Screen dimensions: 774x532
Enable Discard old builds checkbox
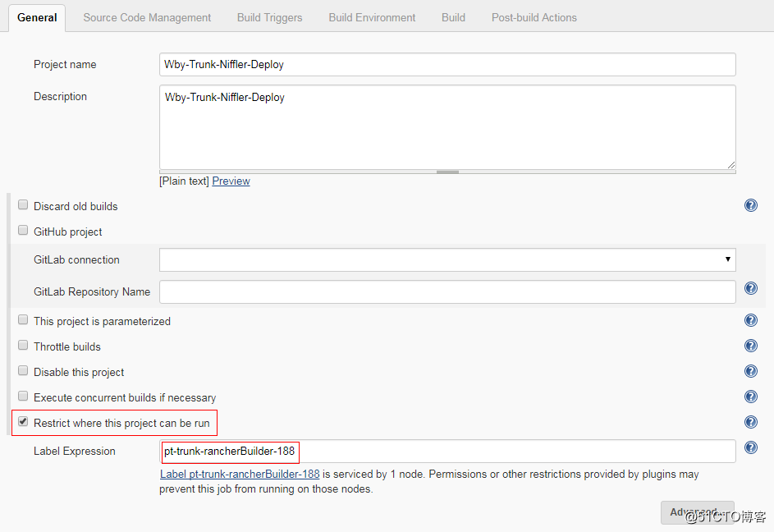[23, 205]
